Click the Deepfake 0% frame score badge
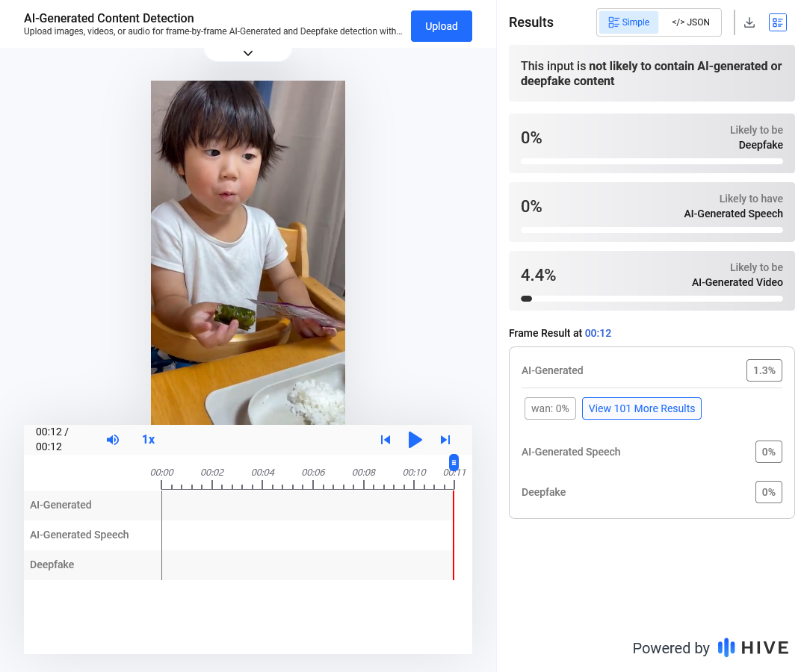 (768, 492)
